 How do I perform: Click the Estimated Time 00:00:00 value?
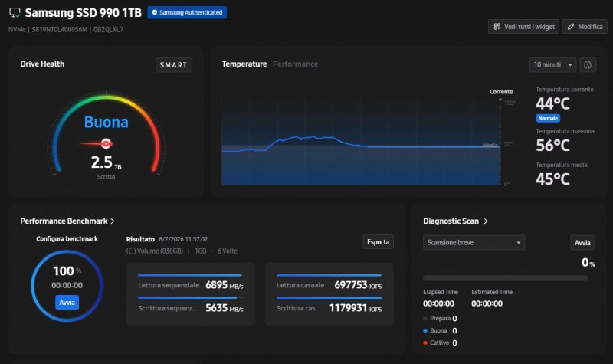(487, 303)
